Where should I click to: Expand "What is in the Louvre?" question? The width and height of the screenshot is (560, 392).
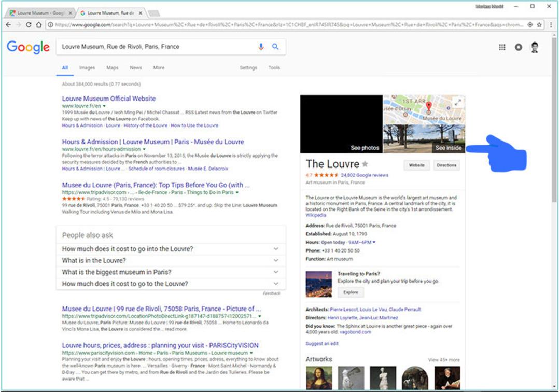tap(171, 261)
